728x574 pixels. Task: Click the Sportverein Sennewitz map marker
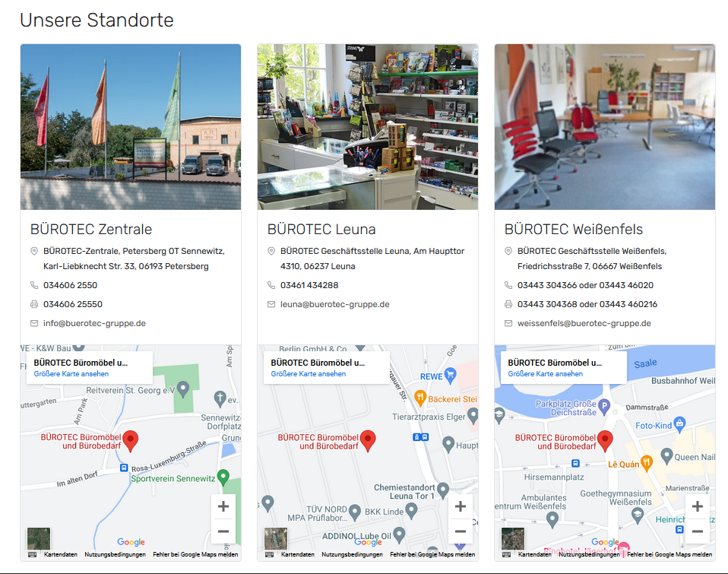[223, 477]
